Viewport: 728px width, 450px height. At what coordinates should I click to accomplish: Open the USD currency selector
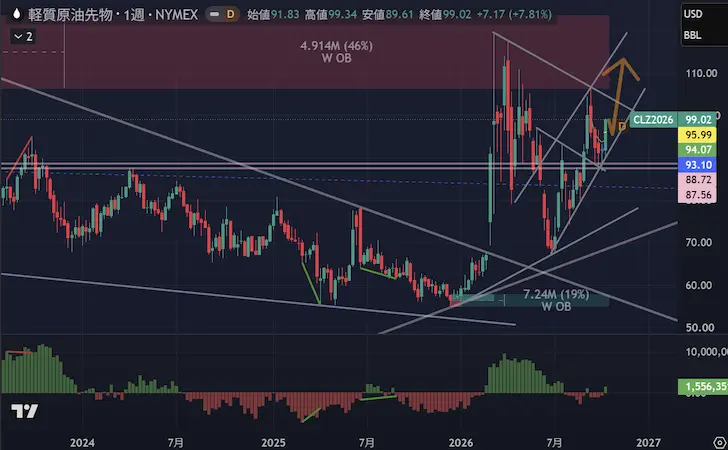click(x=693, y=14)
